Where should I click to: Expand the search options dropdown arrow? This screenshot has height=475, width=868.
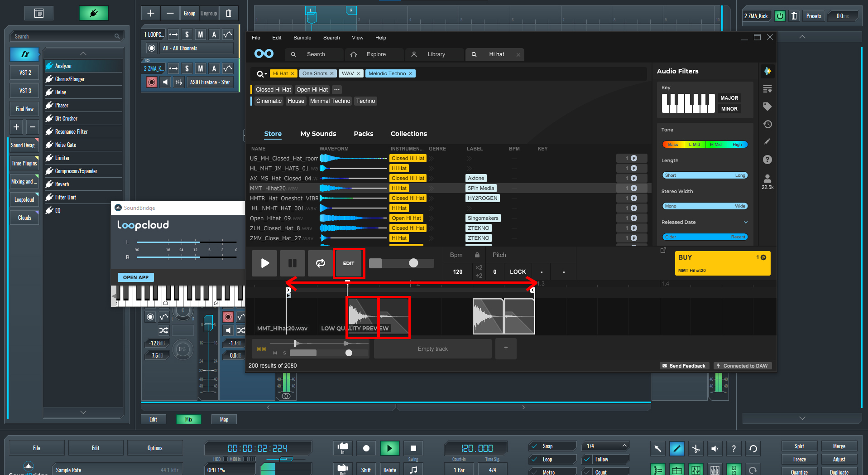266,74
